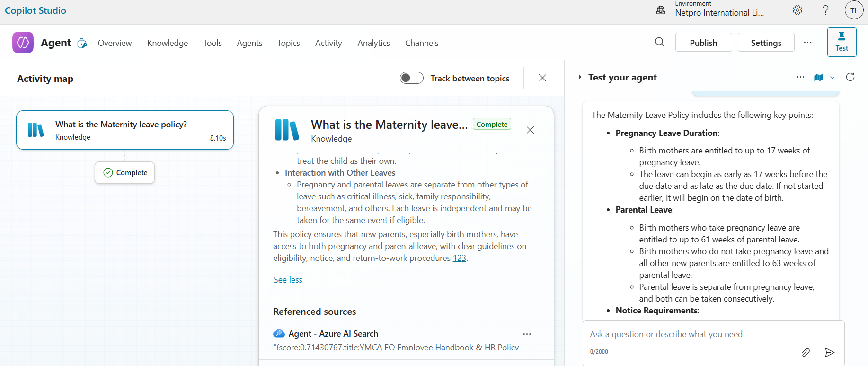
Task: Click the agent edit icon beside Agent
Action: point(82,43)
